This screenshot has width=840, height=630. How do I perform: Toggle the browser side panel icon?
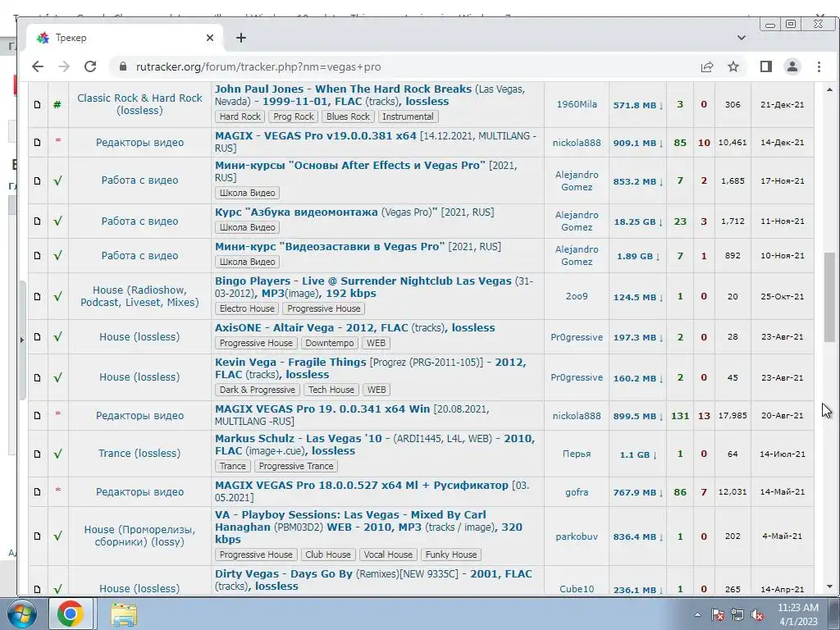(766, 66)
